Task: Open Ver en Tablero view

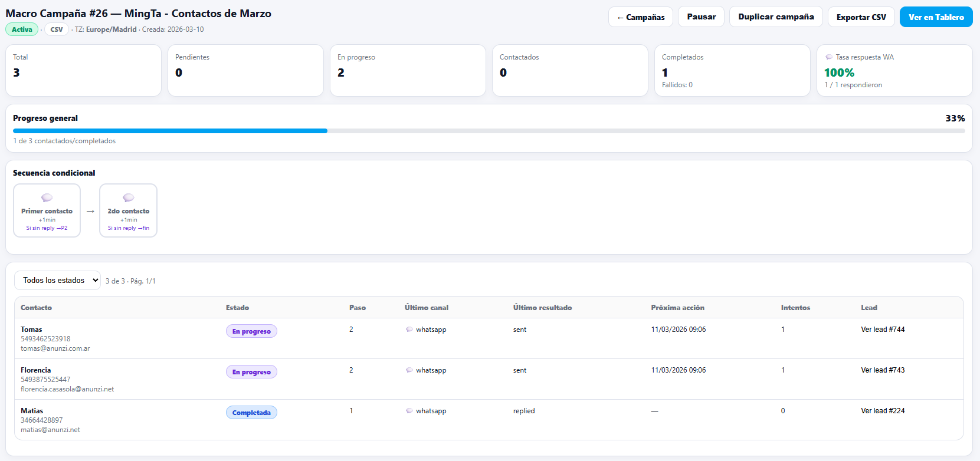Action: point(936,17)
